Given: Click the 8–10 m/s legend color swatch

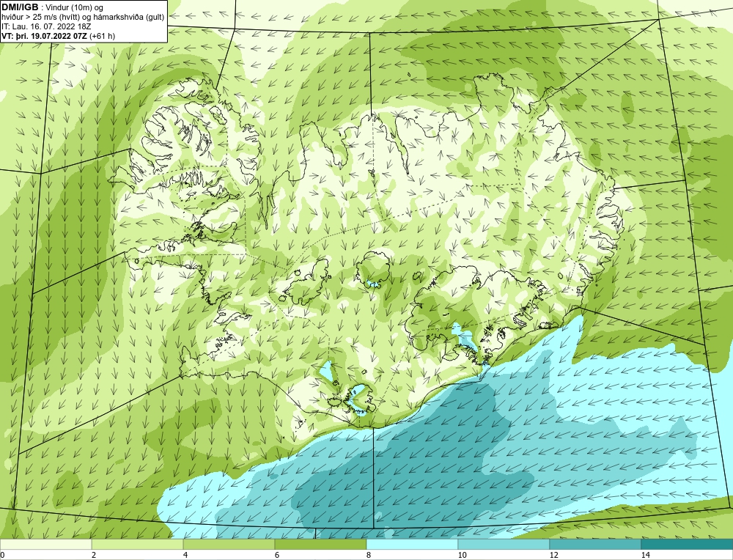Looking at the screenshot, I should [x=412, y=544].
